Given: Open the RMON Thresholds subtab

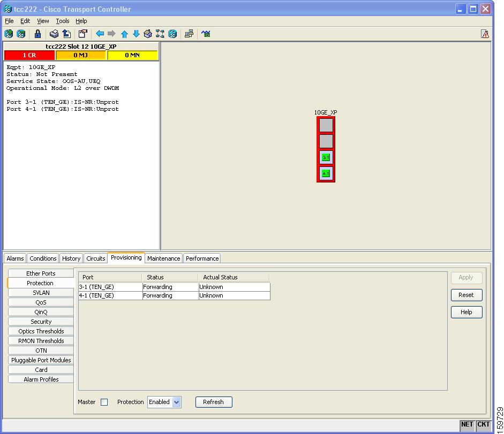Looking at the screenshot, I should pos(41,341).
